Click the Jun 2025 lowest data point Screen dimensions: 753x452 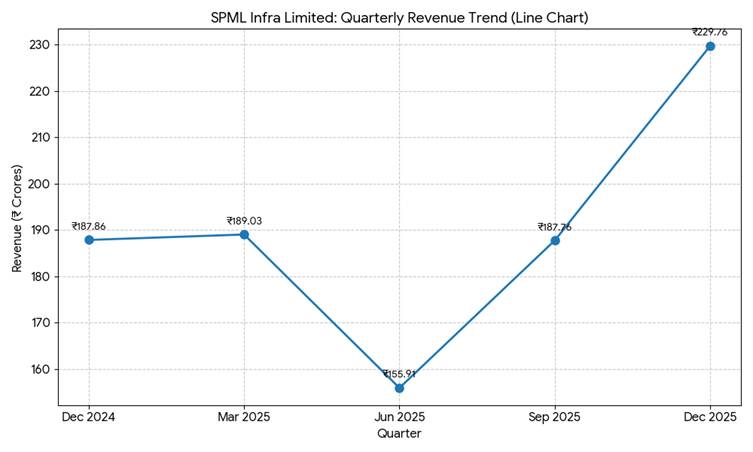click(399, 388)
